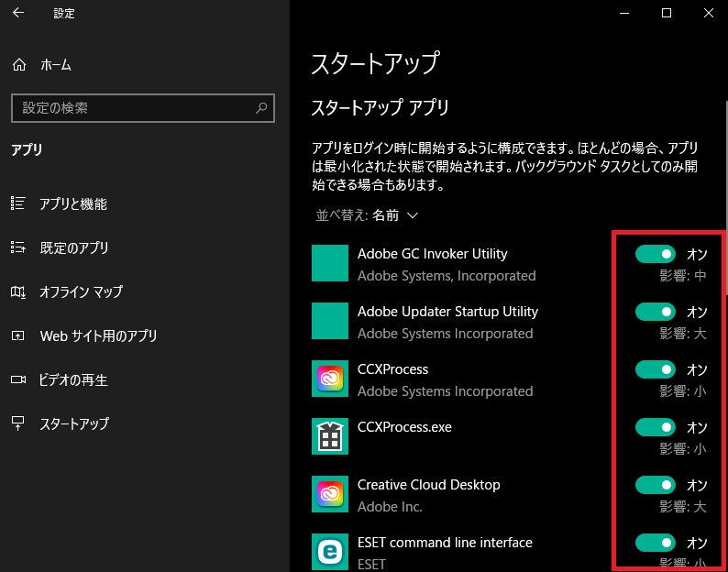Click the search magnifier icon
728x572 pixels.
coord(261,108)
